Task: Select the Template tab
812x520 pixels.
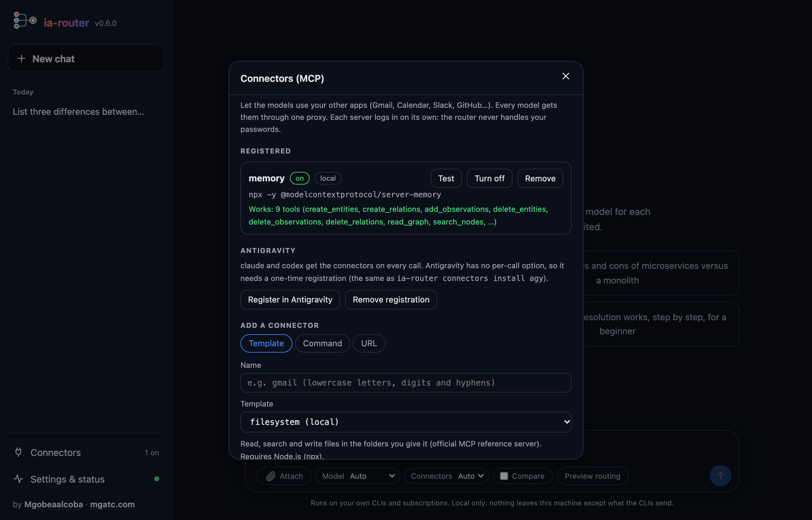Action: click(x=266, y=343)
